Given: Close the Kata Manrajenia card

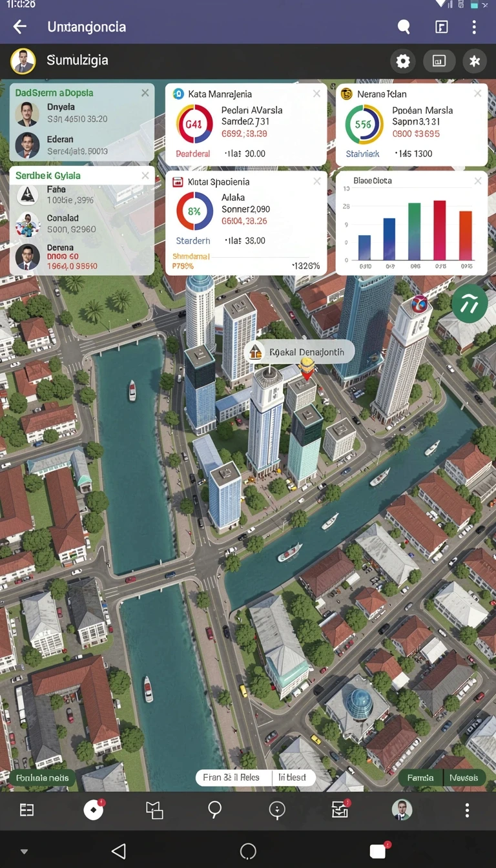Looking at the screenshot, I should 316,94.
